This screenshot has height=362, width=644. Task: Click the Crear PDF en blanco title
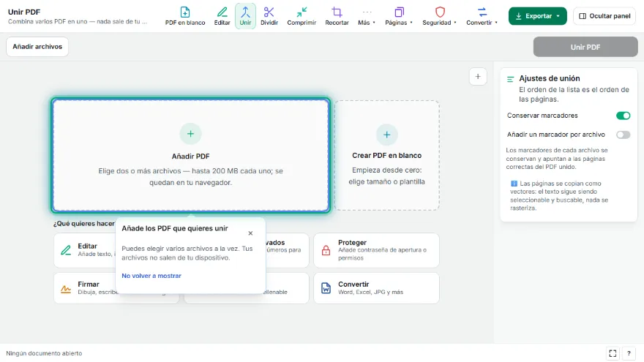click(387, 156)
